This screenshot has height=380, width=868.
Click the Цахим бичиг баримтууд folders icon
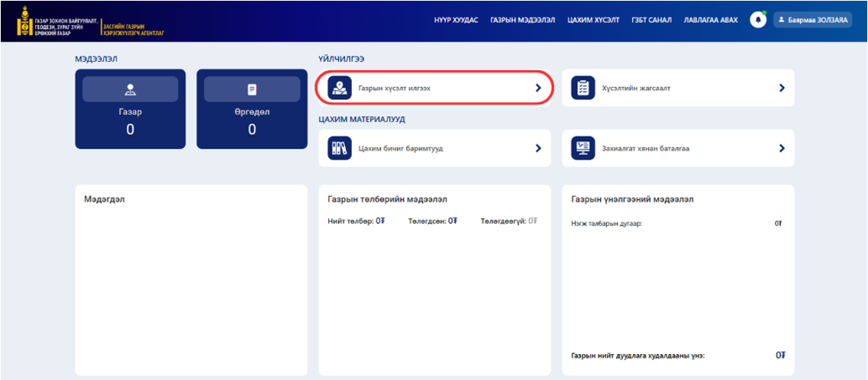click(340, 148)
